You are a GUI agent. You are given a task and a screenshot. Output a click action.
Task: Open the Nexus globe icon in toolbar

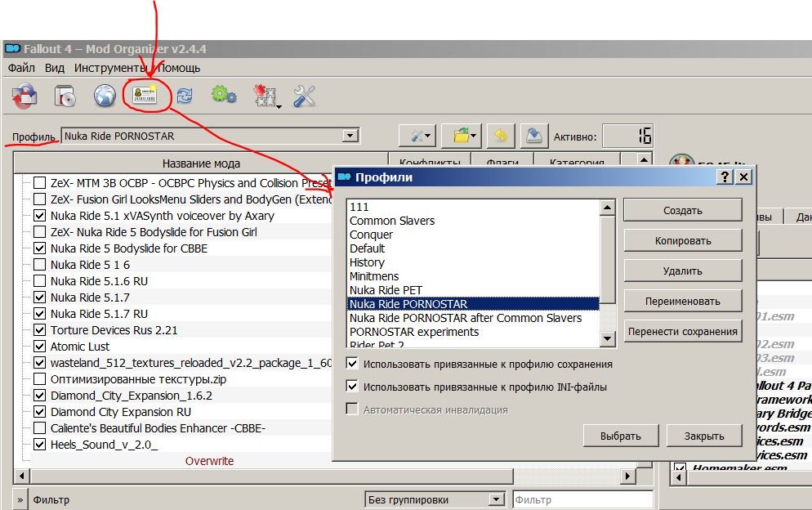click(105, 96)
